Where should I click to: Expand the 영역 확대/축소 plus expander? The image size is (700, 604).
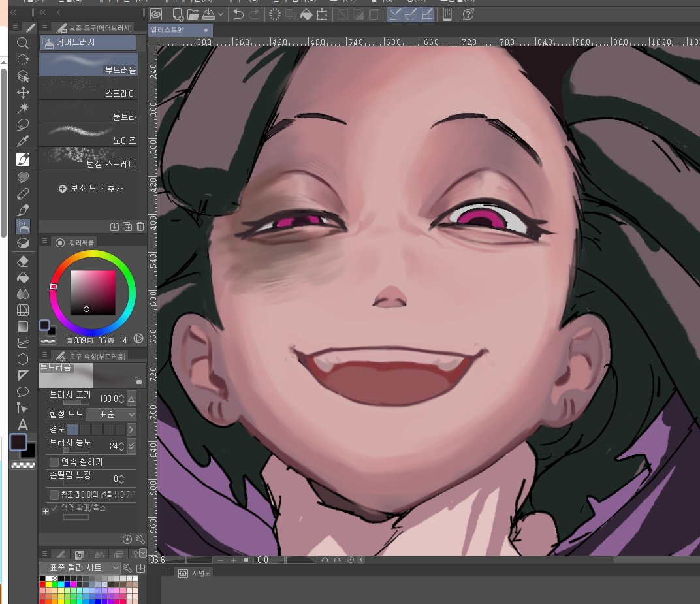(x=46, y=511)
